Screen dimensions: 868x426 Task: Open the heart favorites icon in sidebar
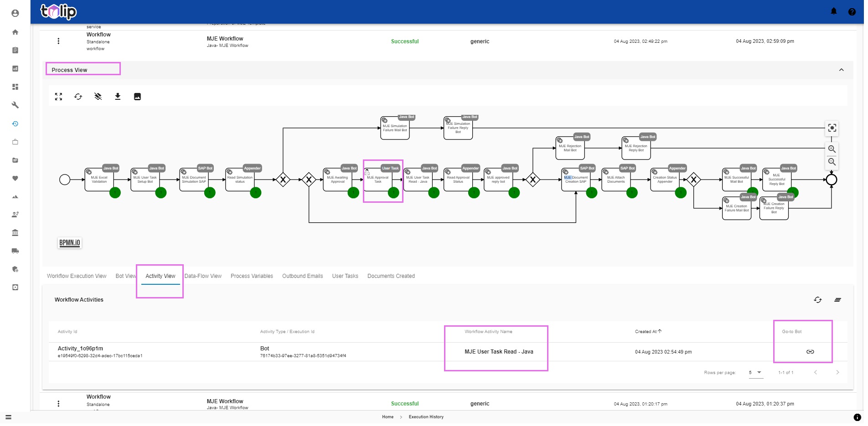tap(15, 178)
